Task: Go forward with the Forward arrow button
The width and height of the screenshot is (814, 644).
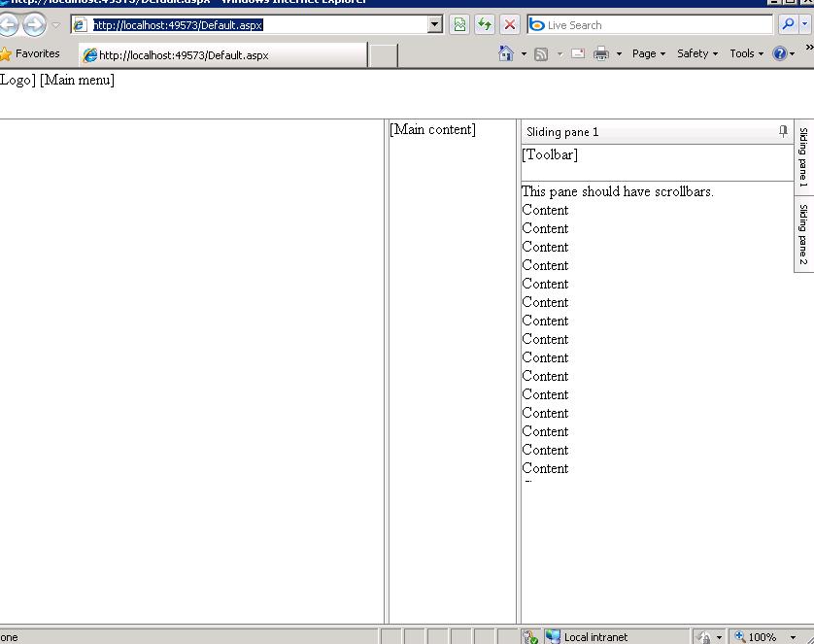Action: tap(34, 24)
